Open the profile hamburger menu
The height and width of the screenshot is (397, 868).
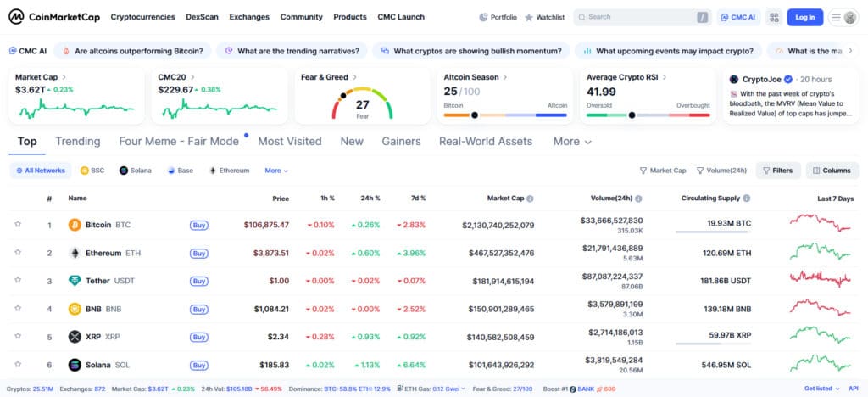[843, 17]
